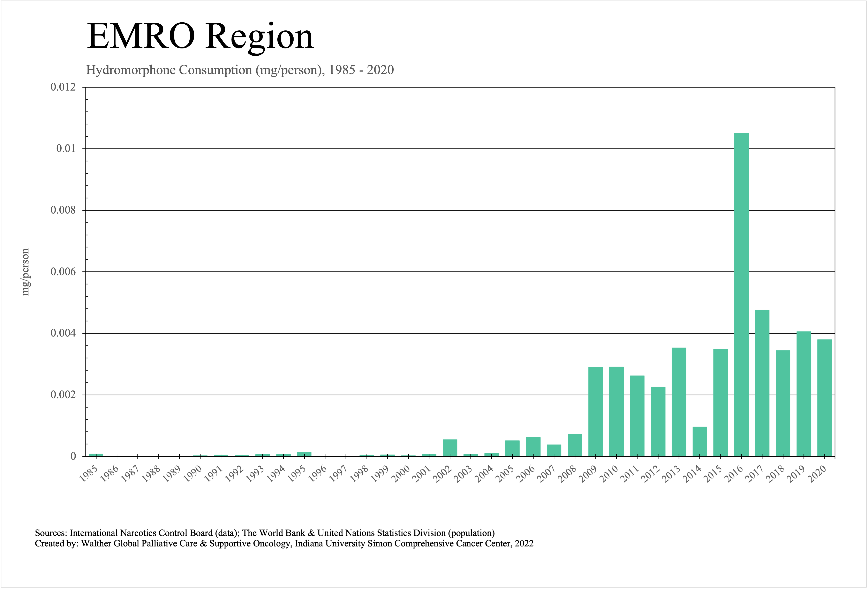Viewport: 868px width, 589px height.
Task: Click the 2017 consumption bar
Action: click(762, 383)
